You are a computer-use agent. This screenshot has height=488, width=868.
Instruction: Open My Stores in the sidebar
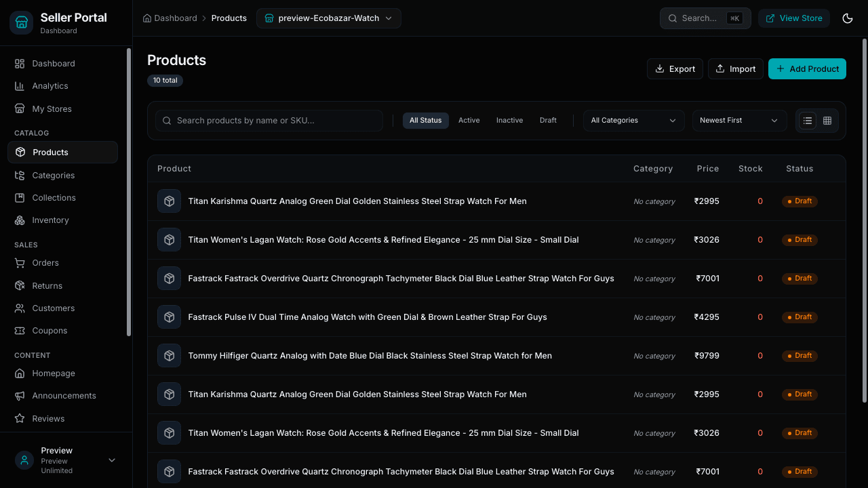tap(63, 109)
